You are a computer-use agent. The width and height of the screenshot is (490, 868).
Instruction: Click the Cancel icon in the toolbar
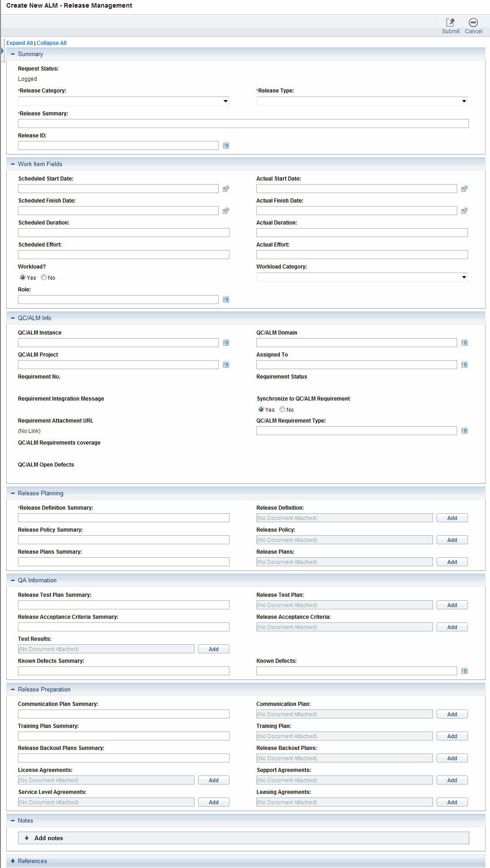pyautogui.click(x=473, y=22)
